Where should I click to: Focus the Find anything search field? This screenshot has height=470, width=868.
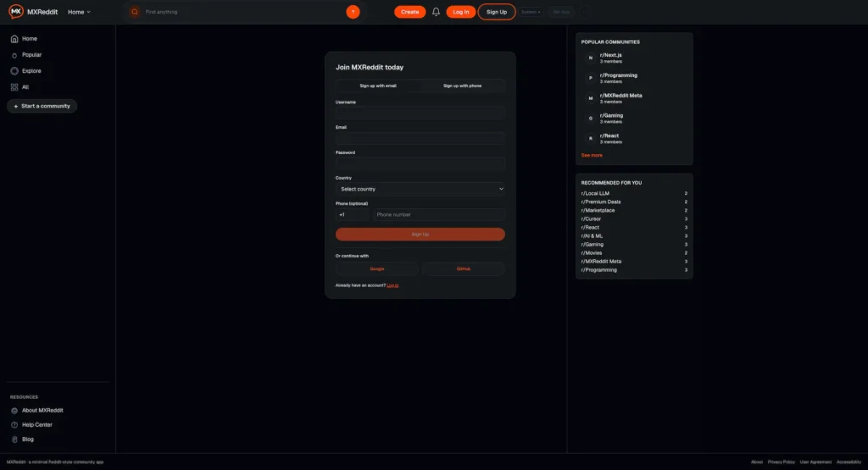click(242, 12)
